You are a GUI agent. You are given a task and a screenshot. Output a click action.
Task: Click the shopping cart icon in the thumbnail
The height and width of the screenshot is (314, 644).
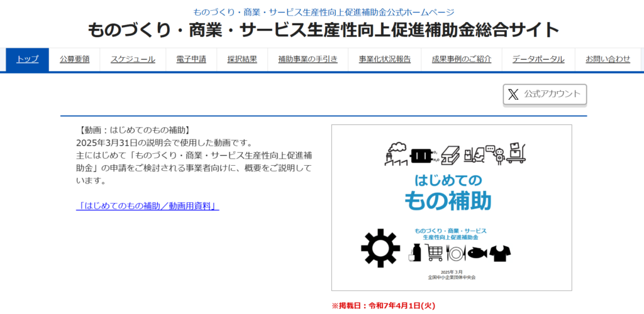coord(435,252)
